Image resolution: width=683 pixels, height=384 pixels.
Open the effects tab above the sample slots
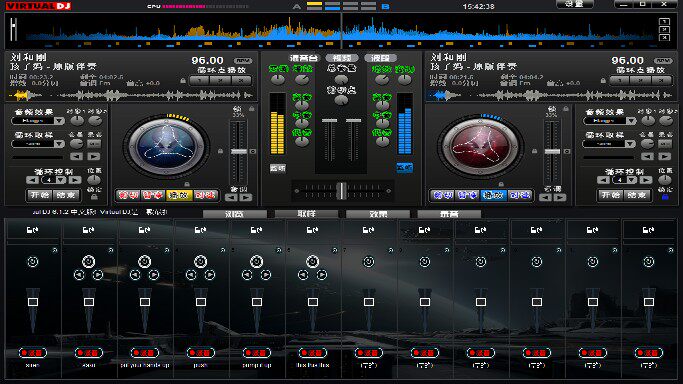(378, 214)
